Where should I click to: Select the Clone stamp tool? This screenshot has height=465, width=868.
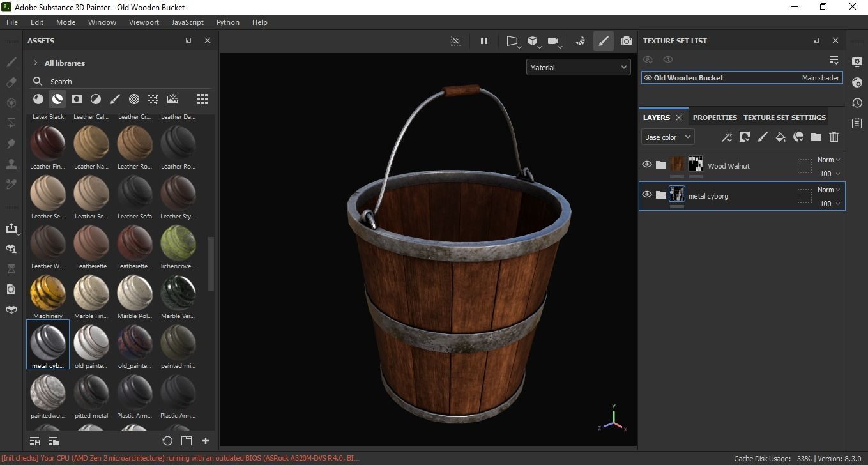(x=11, y=164)
